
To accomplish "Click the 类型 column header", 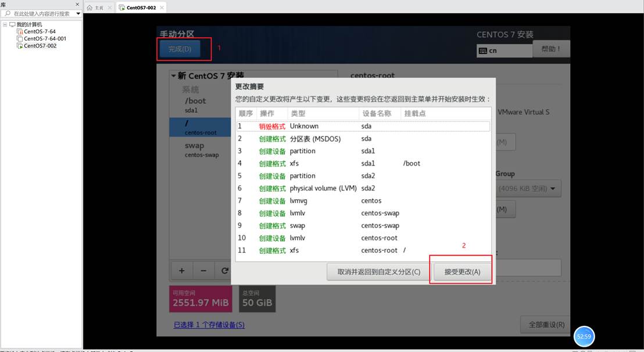I will click(x=323, y=113).
